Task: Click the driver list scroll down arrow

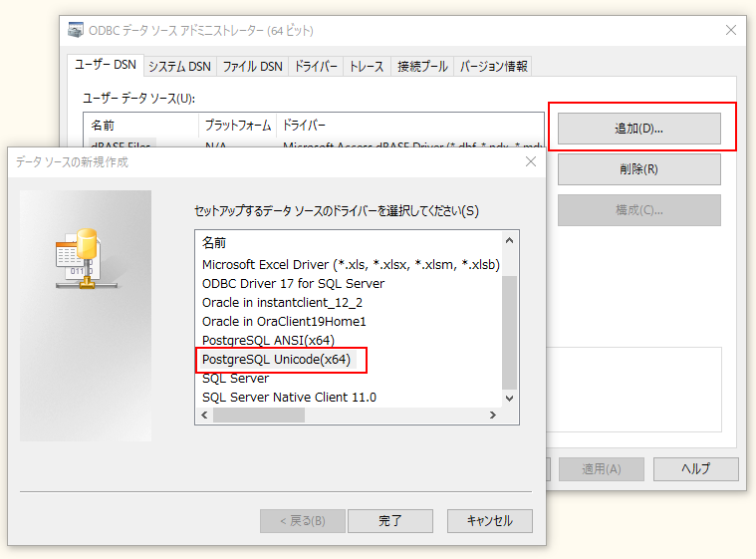Action: point(510,398)
